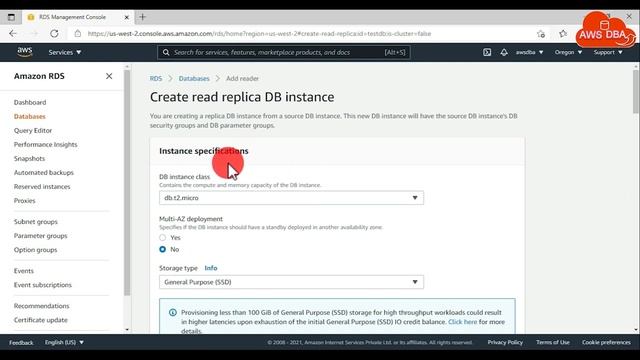Click the browser back arrow
The image size is (640, 360).
pos(13,33)
